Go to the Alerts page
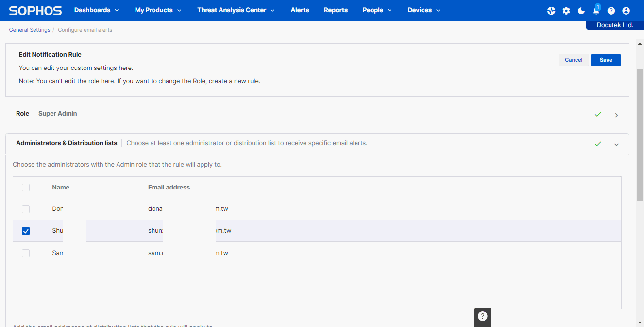 click(300, 10)
